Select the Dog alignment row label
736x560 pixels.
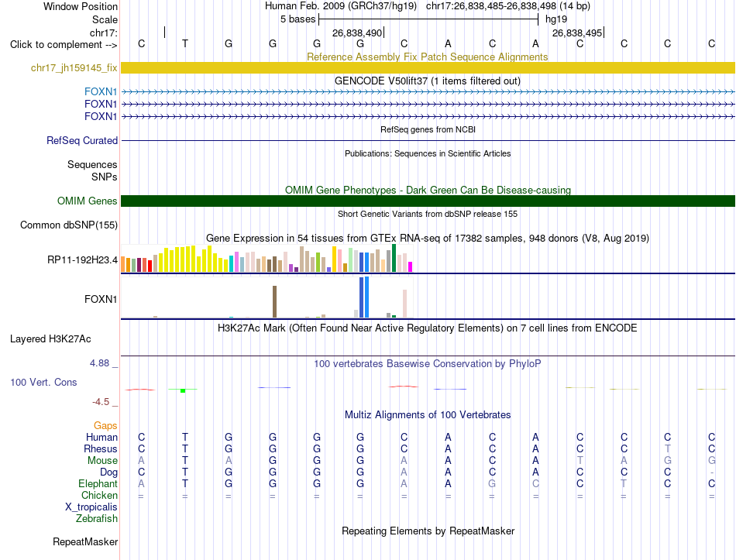tap(108, 472)
